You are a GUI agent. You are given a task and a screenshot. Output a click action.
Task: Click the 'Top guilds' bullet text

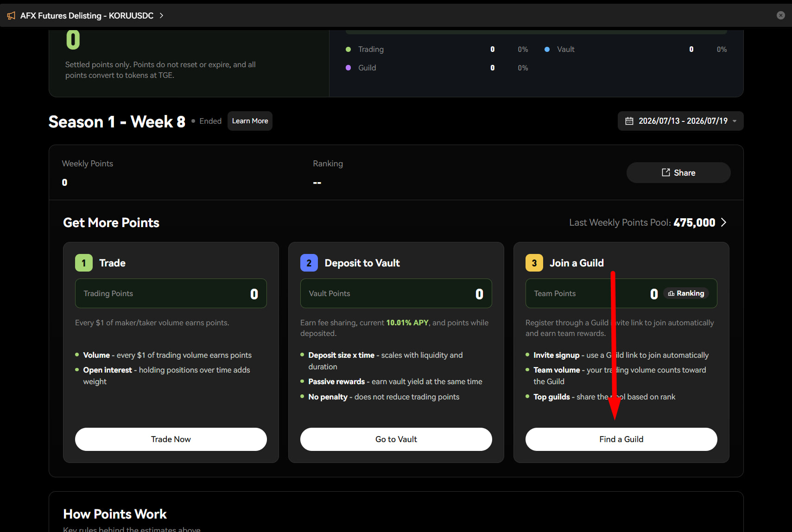pyautogui.click(x=604, y=397)
